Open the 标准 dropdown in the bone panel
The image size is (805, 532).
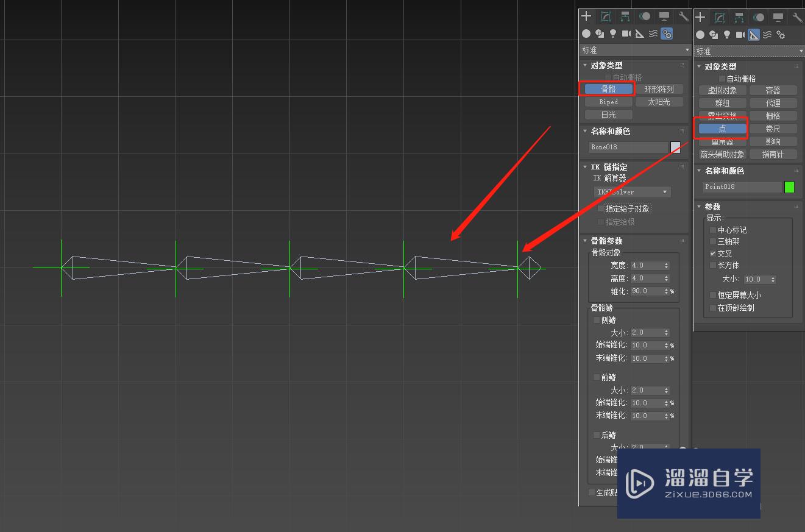tap(636, 50)
